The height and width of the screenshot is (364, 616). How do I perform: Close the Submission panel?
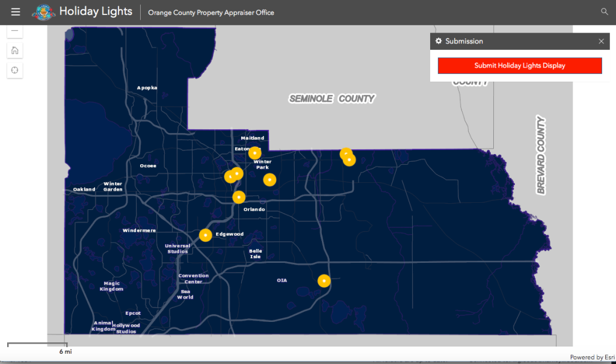(x=601, y=41)
